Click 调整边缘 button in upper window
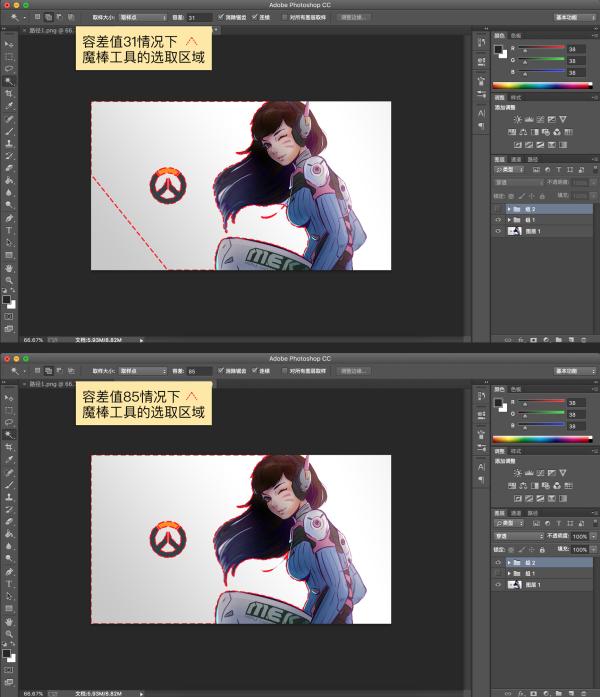 353,17
